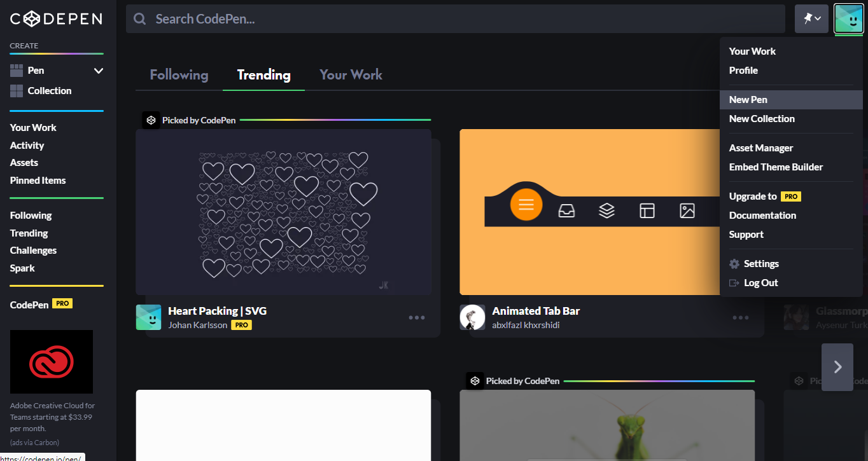Screen dimensions: 868x461
Task: Click the Animated Tab Bar title
Action: [536, 311]
